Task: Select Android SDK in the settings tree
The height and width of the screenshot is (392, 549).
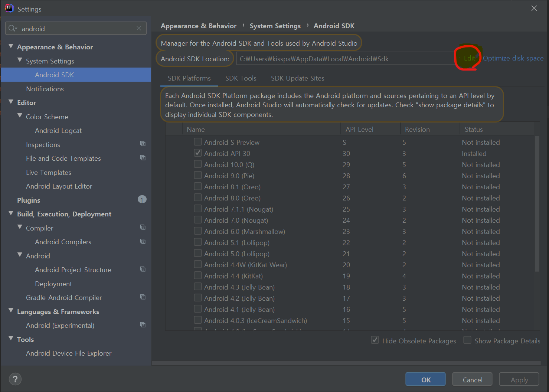Action: point(76,75)
